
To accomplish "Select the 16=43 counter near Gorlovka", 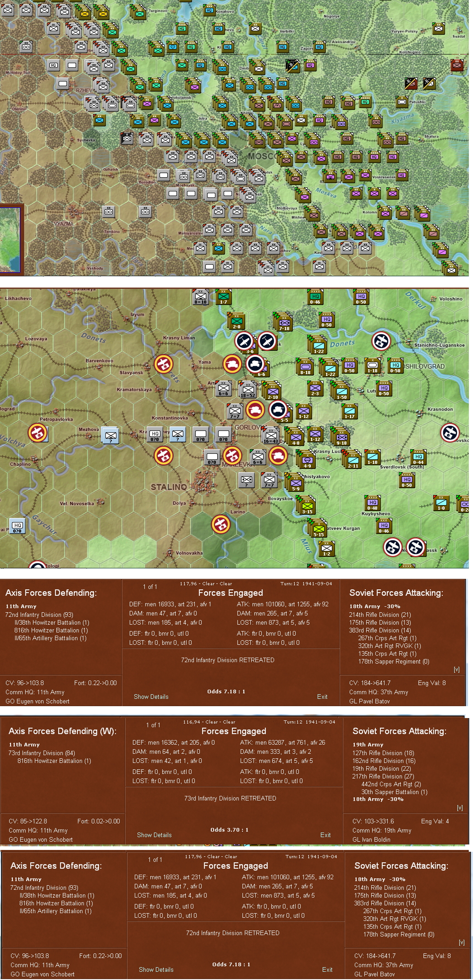I will [270, 435].
